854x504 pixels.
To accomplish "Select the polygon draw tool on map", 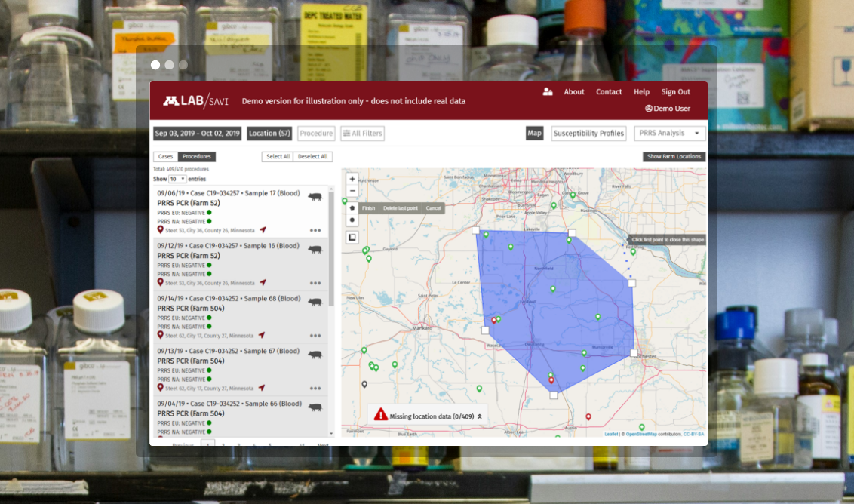I will (x=352, y=208).
